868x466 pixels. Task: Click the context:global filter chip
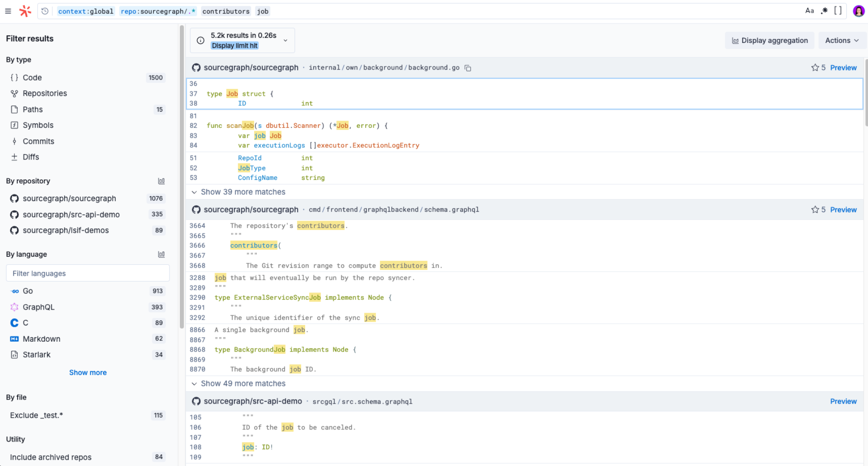tap(86, 11)
